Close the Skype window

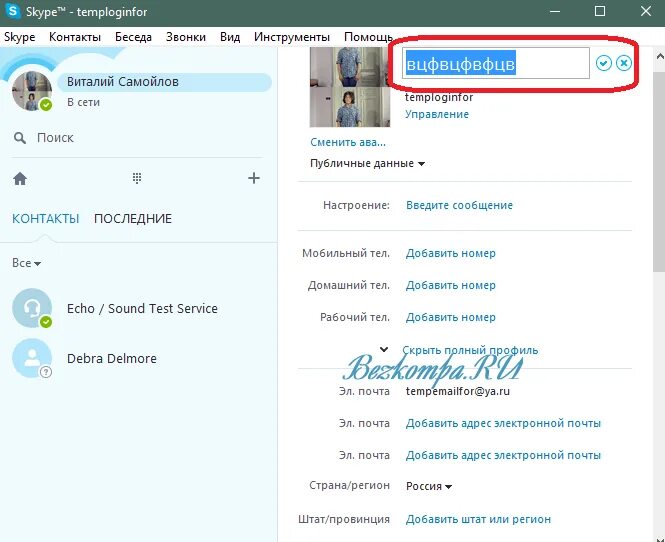click(645, 11)
